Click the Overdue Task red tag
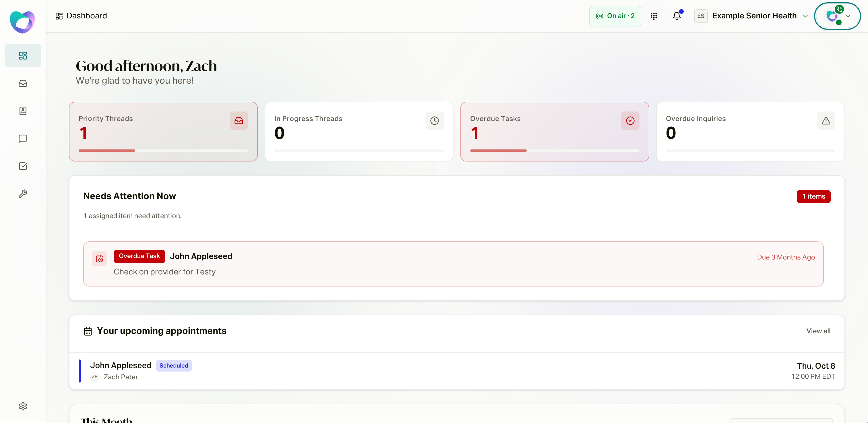The image size is (868, 423). click(139, 256)
